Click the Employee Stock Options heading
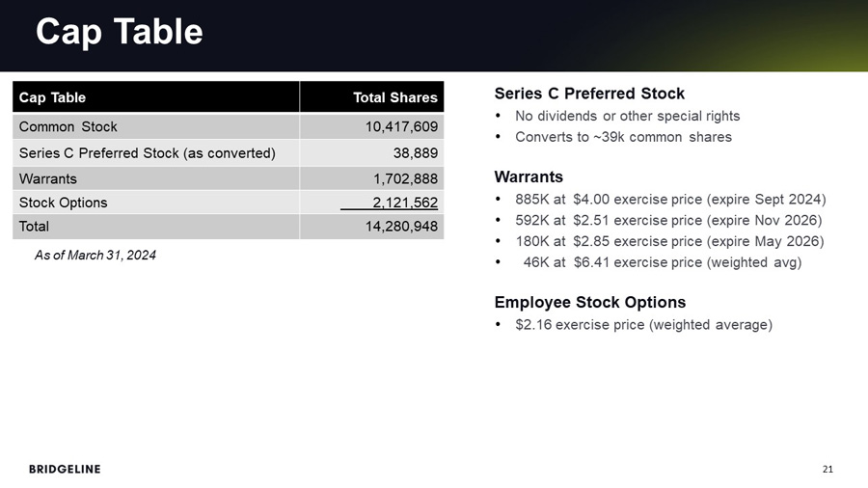 click(589, 302)
